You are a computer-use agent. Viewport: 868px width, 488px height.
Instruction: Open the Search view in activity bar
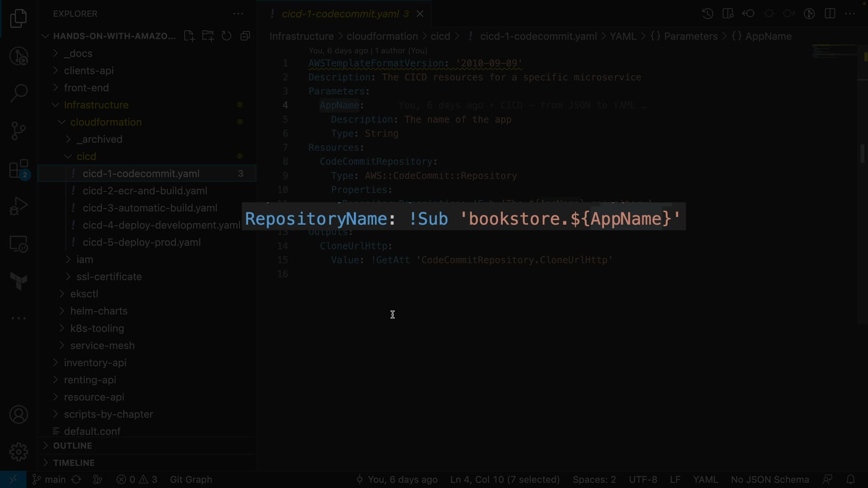[19, 94]
